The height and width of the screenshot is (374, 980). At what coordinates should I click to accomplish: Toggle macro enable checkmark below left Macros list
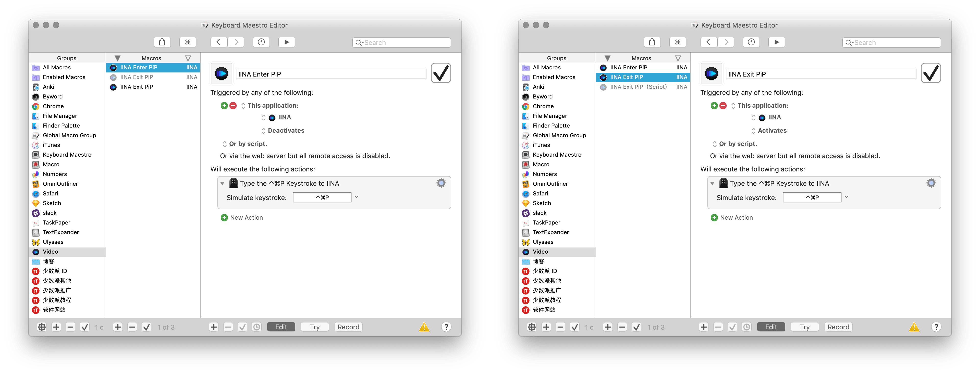click(x=146, y=327)
